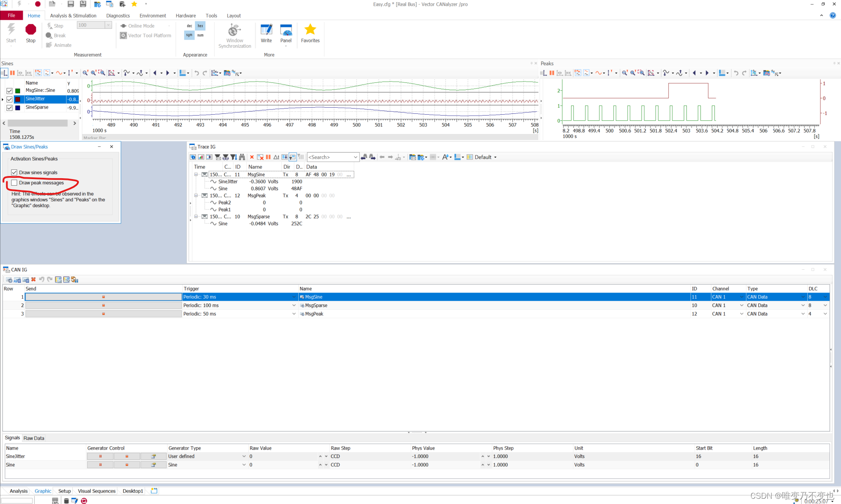Image resolution: width=841 pixels, height=504 pixels.
Task: Click red delete icon in Trace toolbar
Action: [252, 157]
